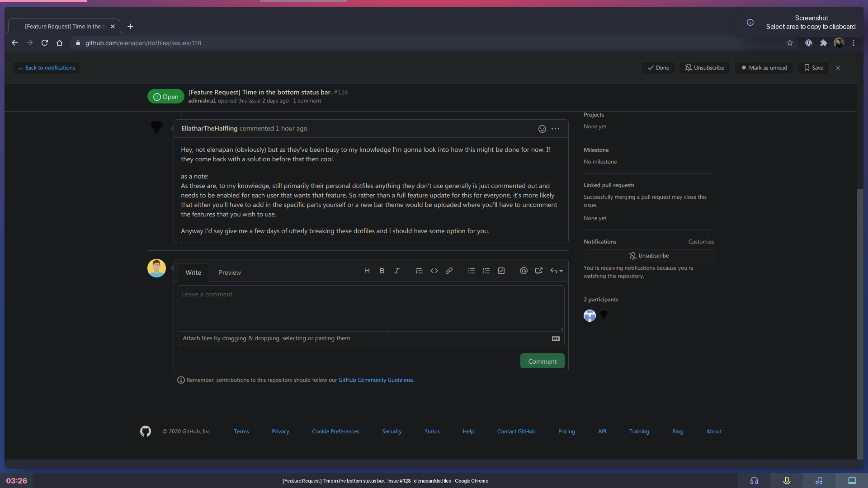
Task: Unsubscribe via top notification bar
Action: (704, 68)
